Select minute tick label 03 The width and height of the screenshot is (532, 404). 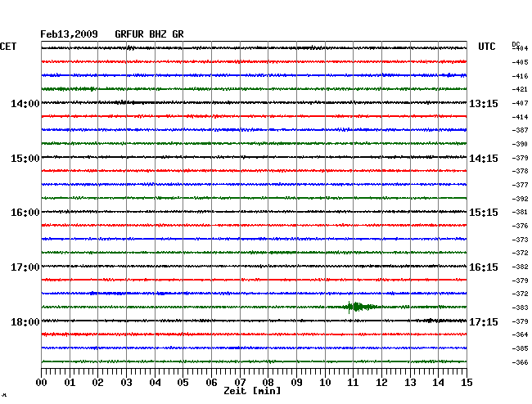coord(126,382)
